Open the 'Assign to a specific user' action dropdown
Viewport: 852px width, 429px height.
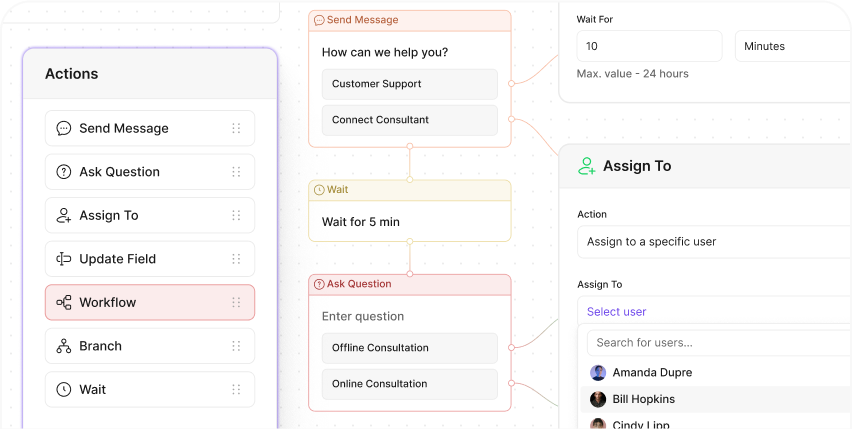pyautogui.click(x=715, y=242)
